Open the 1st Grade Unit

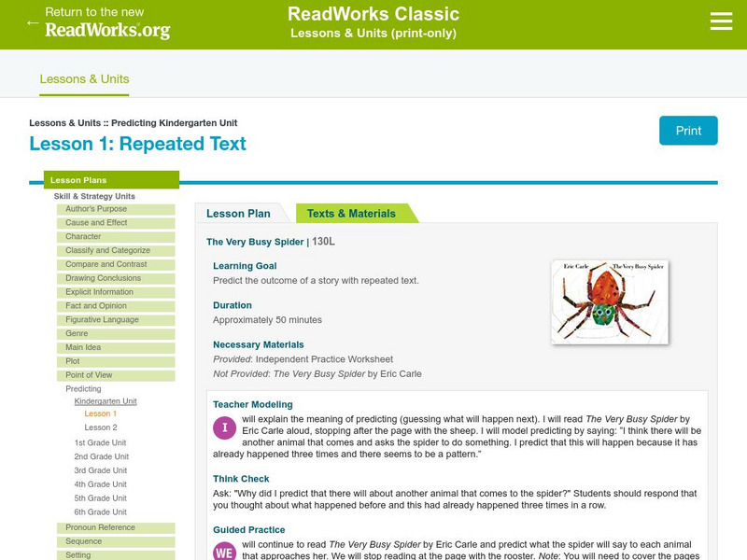[100, 442]
